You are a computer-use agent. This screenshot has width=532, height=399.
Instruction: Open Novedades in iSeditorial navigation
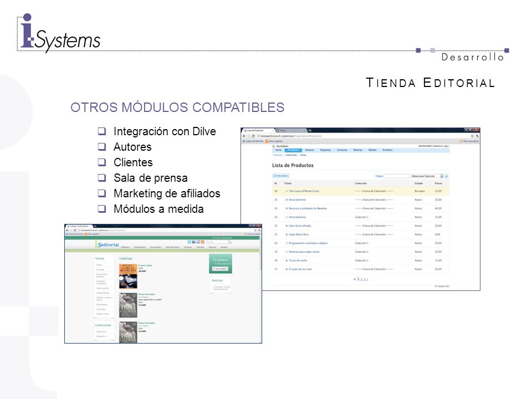pyautogui.click(x=155, y=247)
